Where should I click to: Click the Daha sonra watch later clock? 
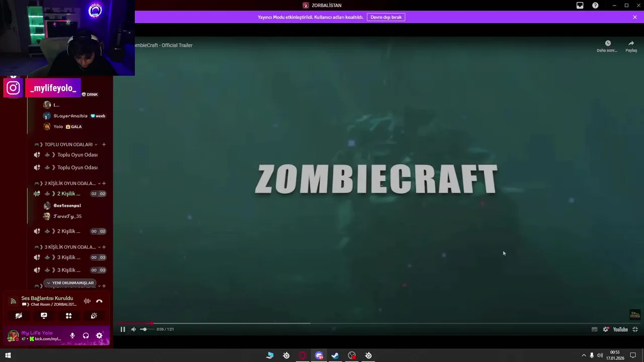pyautogui.click(x=607, y=44)
